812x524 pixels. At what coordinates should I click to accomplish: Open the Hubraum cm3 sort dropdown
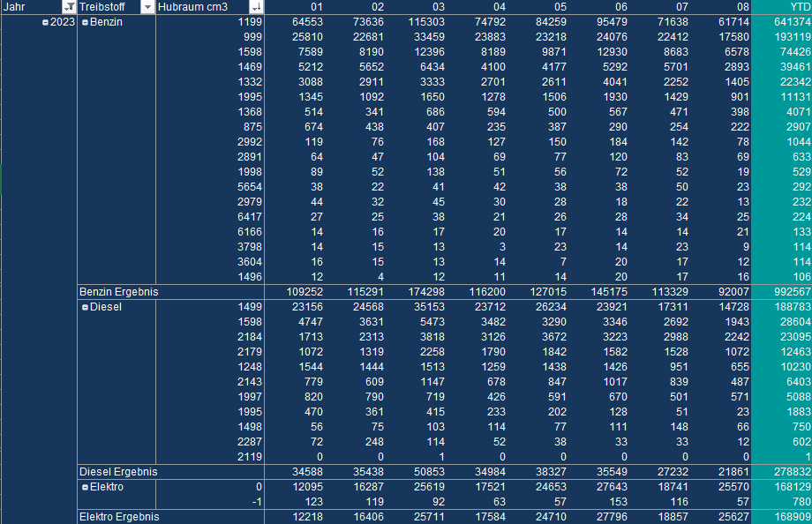(256, 7)
